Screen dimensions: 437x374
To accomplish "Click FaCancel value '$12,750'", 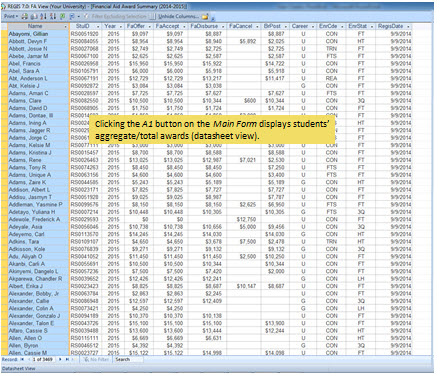I will [x=246, y=219].
